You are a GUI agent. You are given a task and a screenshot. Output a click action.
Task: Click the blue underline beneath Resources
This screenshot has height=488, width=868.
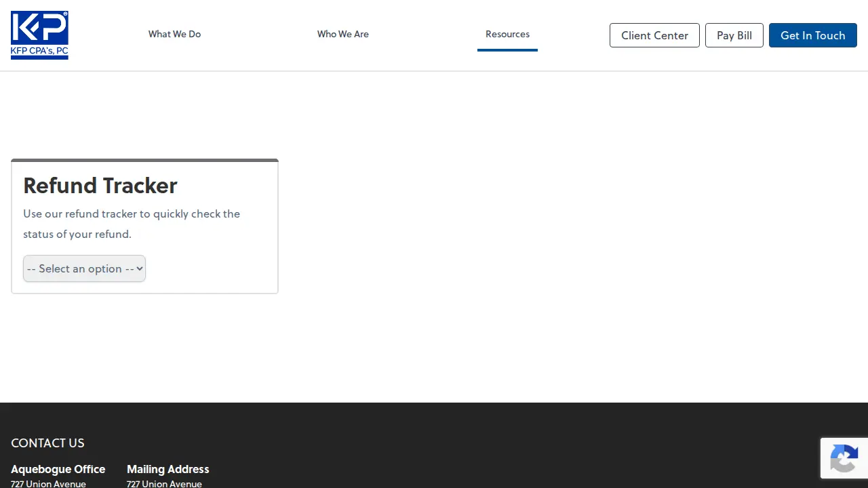click(507, 49)
